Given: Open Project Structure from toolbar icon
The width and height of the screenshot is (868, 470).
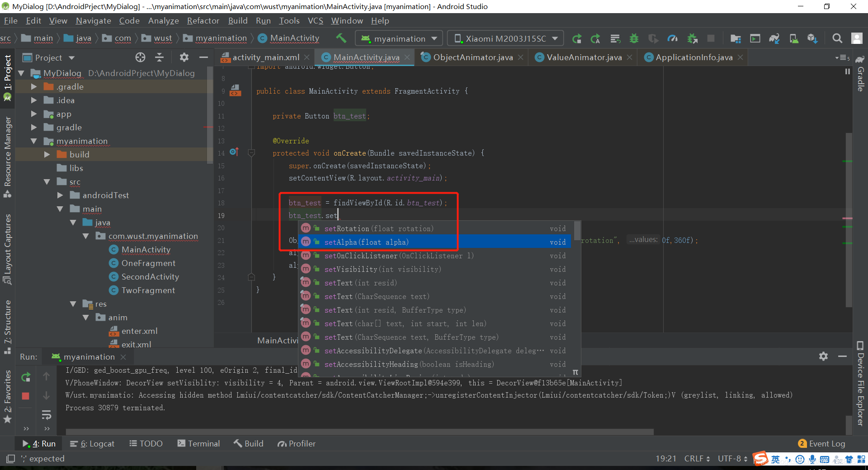Looking at the screenshot, I should pos(736,39).
